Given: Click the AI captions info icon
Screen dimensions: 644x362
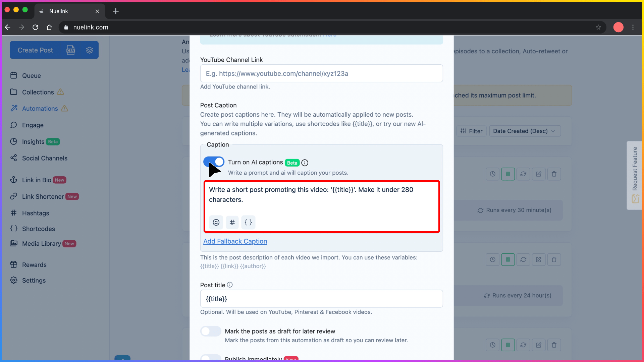Looking at the screenshot, I should click(x=305, y=163).
